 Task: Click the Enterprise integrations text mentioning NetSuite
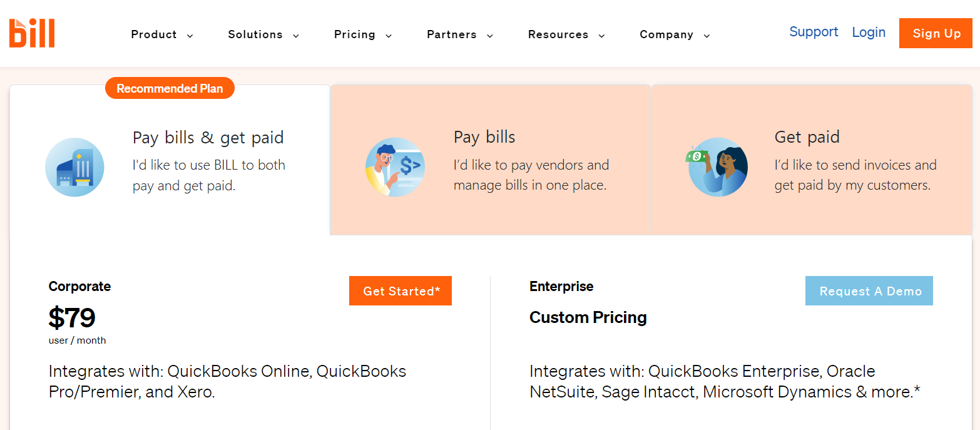coord(725,382)
